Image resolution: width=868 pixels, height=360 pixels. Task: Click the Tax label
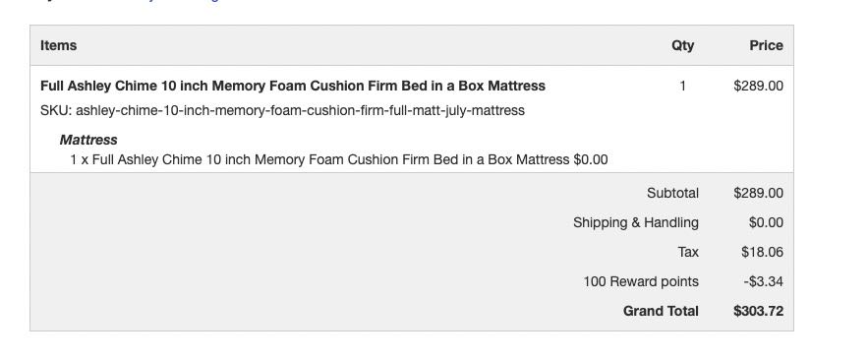pos(688,252)
